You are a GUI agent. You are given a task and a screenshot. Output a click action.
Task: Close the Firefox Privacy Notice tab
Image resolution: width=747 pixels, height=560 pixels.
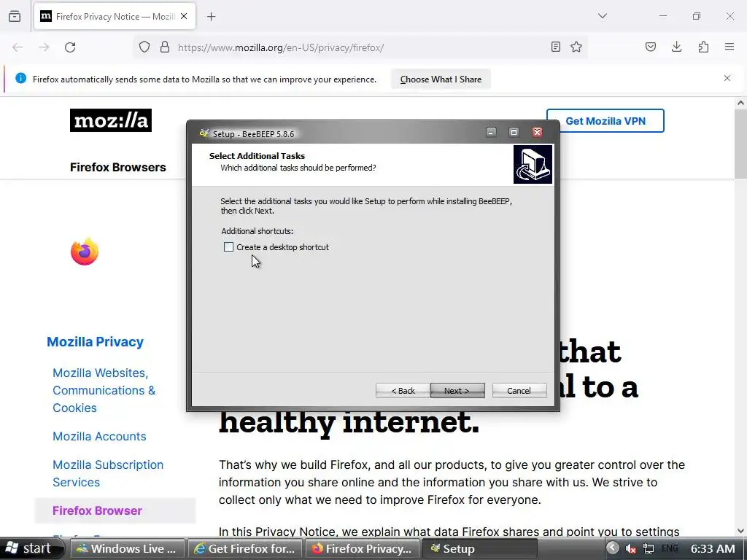click(x=184, y=16)
